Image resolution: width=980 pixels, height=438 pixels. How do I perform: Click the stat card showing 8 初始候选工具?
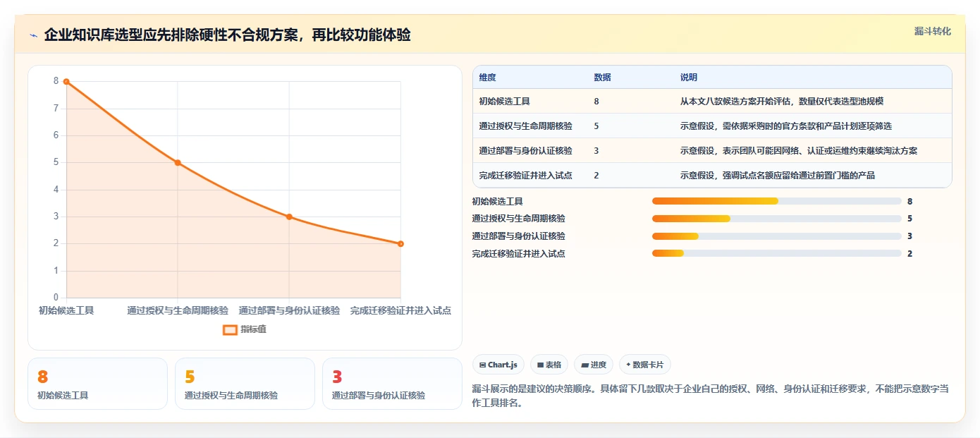coord(97,384)
